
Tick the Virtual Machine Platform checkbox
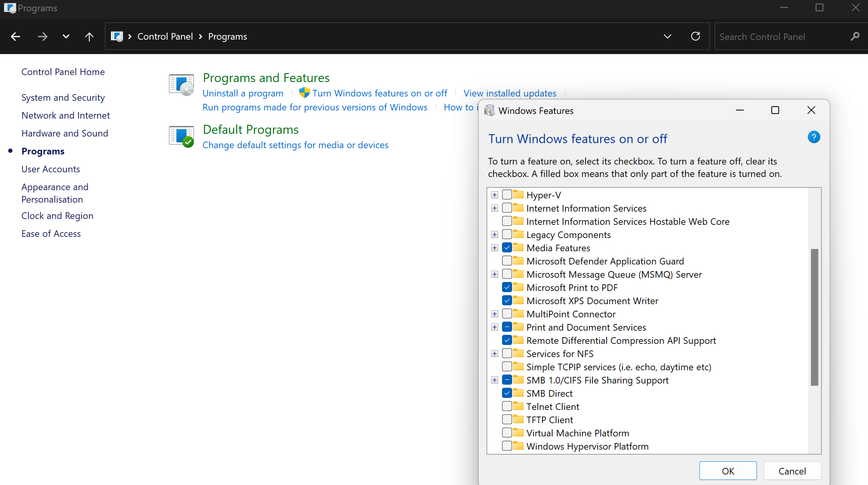click(507, 433)
